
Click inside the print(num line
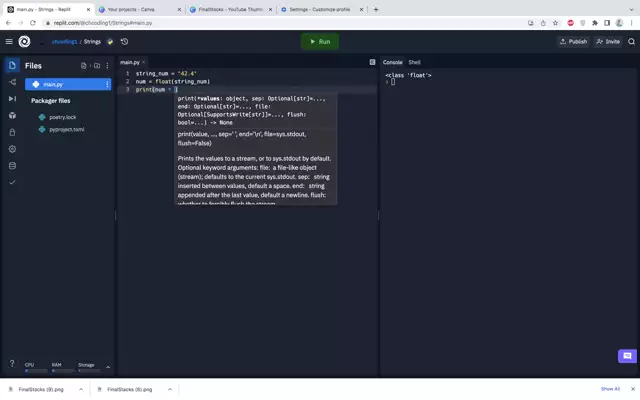tap(157, 89)
